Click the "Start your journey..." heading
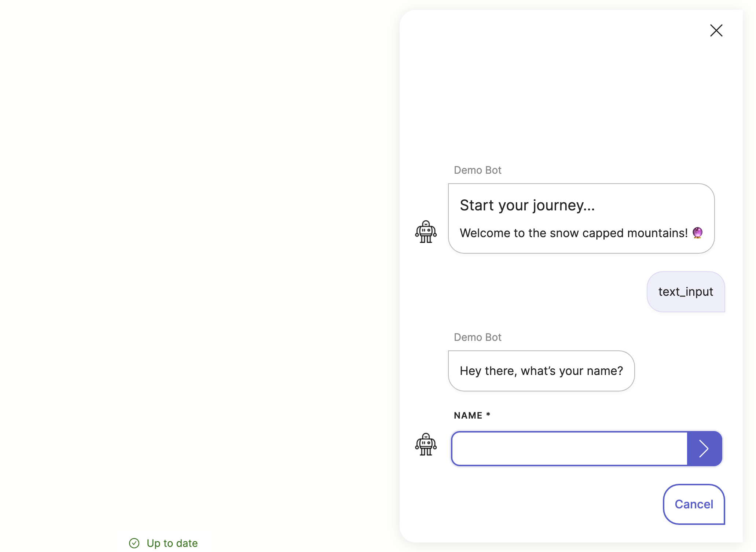756x552 pixels. (527, 205)
